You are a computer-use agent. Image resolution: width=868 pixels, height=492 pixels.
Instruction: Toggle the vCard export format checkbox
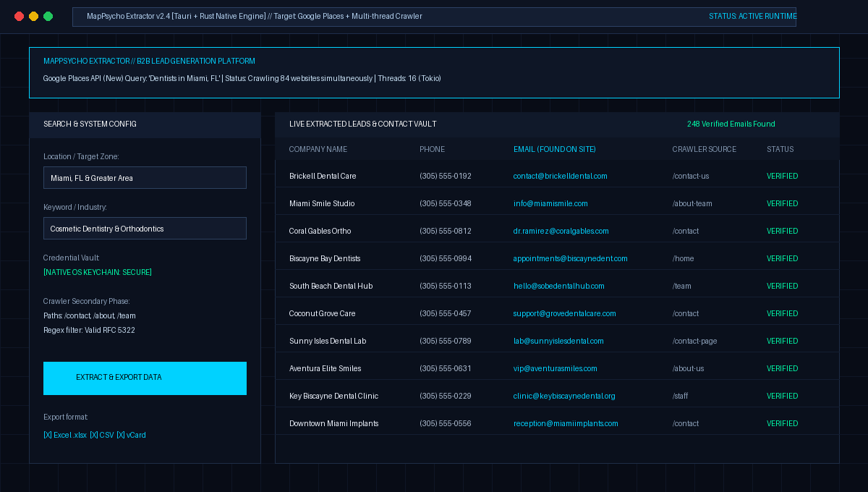pyautogui.click(x=132, y=436)
